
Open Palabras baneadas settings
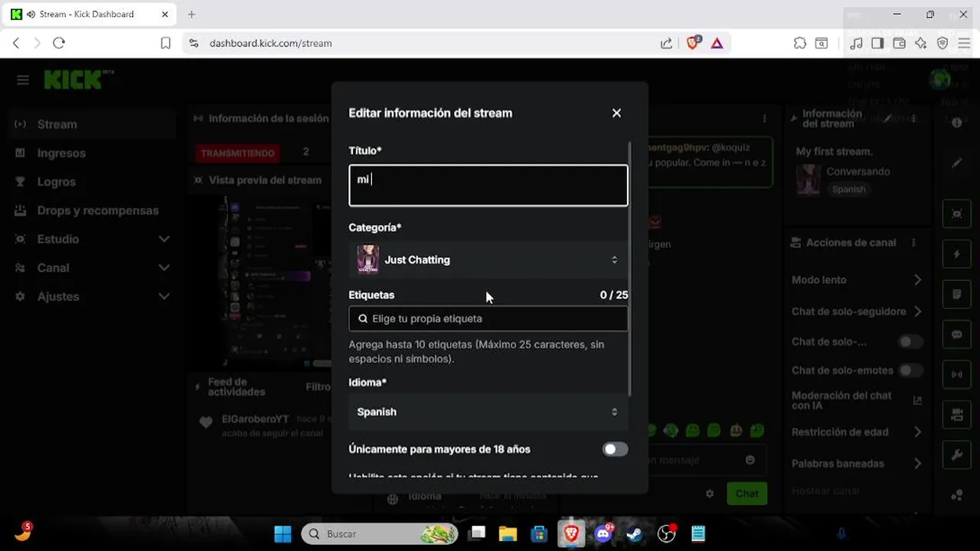coord(856,463)
